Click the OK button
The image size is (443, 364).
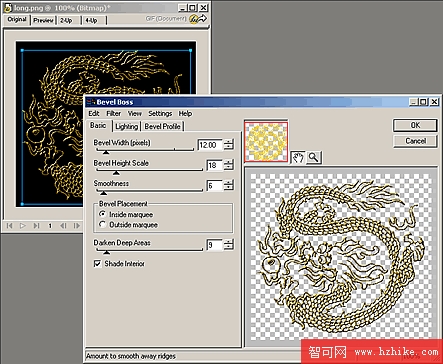coord(415,125)
